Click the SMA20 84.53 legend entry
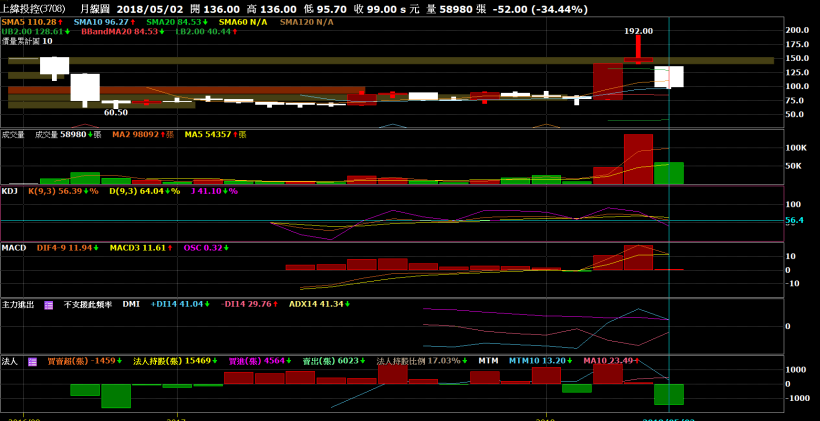 (x=176, y=21)
